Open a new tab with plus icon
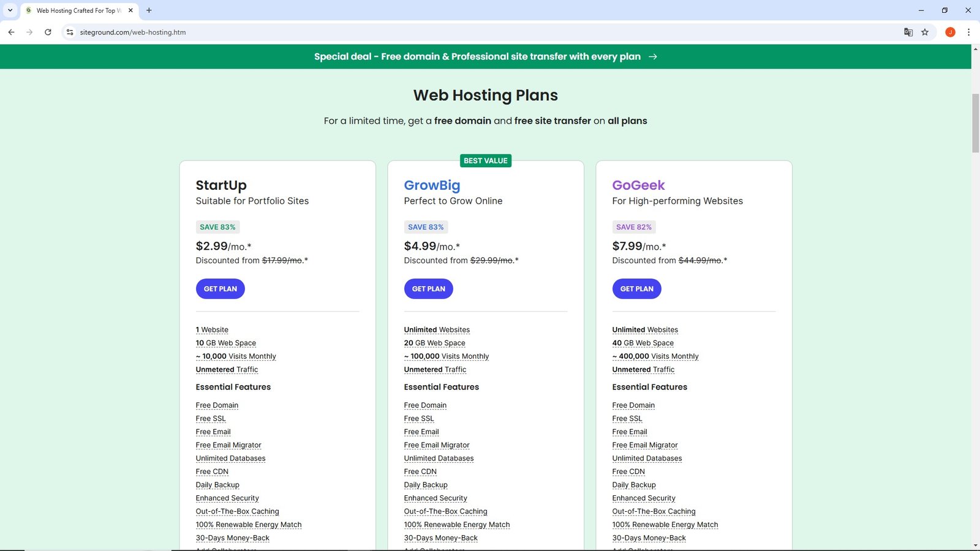 click(149, 10)
